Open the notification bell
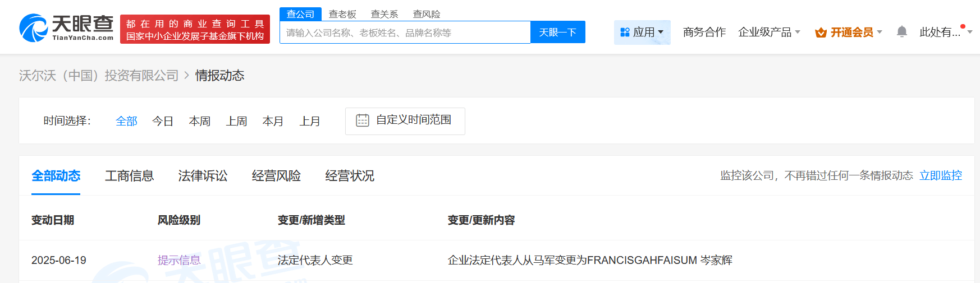This screenshot has width=980, height=283. point(901,32)
